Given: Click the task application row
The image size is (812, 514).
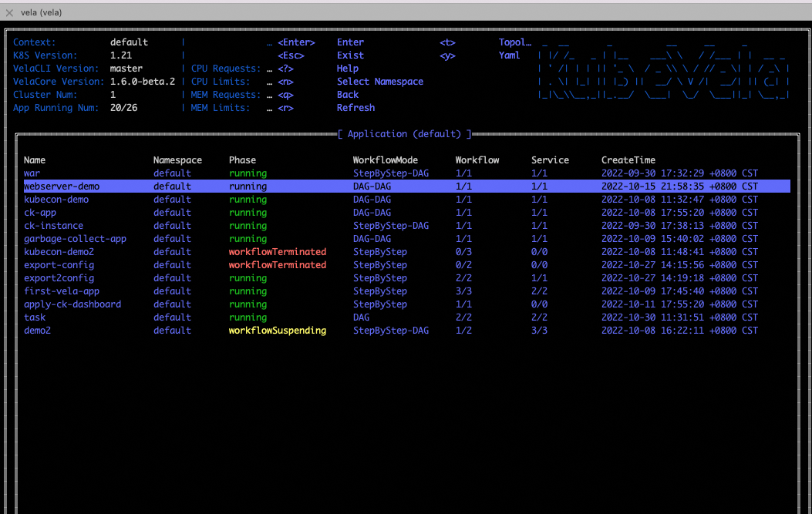Looking at the screenshot, I should coord(35,317).
